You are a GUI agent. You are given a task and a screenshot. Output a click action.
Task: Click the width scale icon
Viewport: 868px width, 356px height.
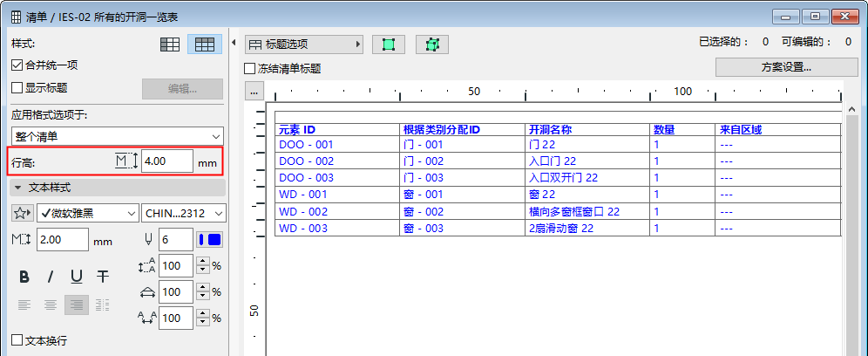[147, 291]
